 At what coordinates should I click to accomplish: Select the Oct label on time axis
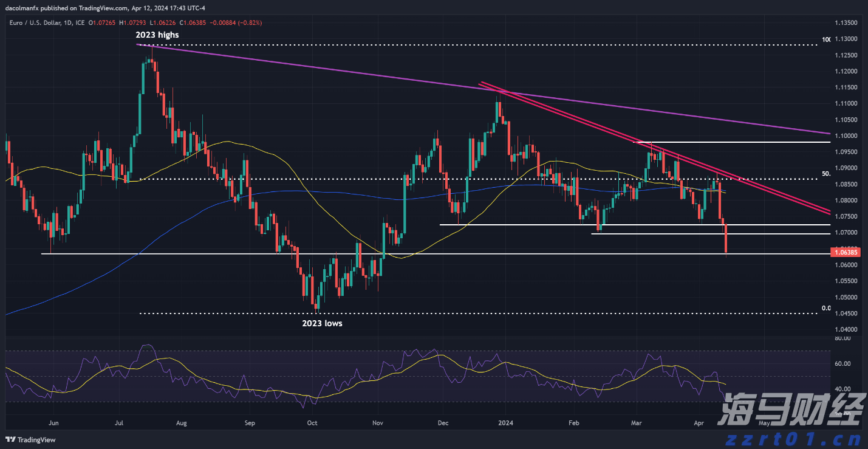pos(312,422)
